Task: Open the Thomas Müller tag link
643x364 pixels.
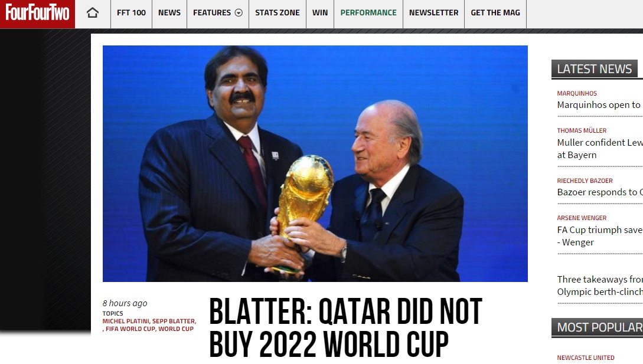Action: [x=582, y=130]
